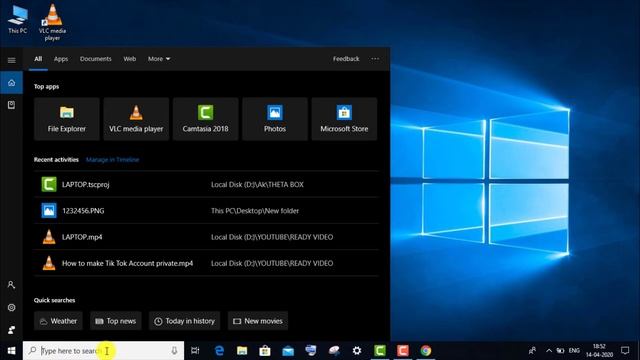Open Microsoft Edge from the taskbar
This screenshot has height=360, width=640.
pos(219,351)
